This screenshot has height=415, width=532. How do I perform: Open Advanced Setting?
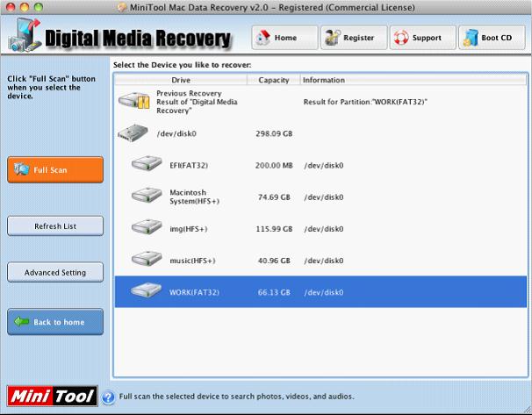(55, 272)
